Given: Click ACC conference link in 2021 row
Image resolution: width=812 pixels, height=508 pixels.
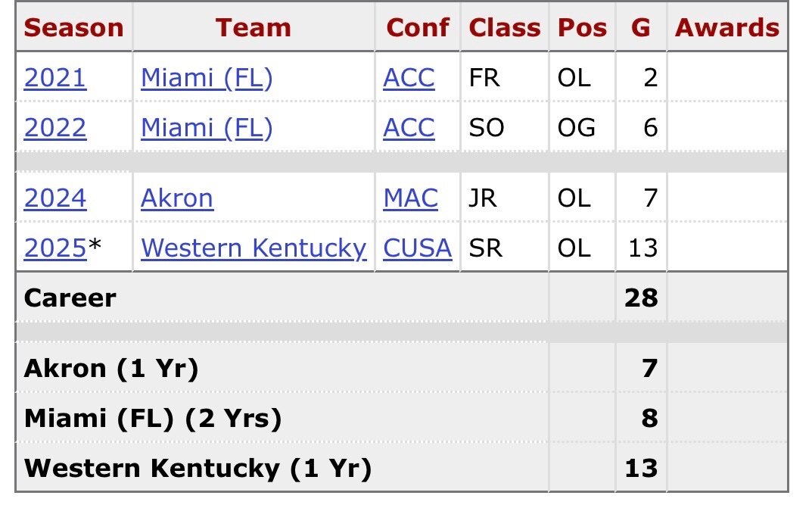Looking at the screenshot, I should 409,78.
